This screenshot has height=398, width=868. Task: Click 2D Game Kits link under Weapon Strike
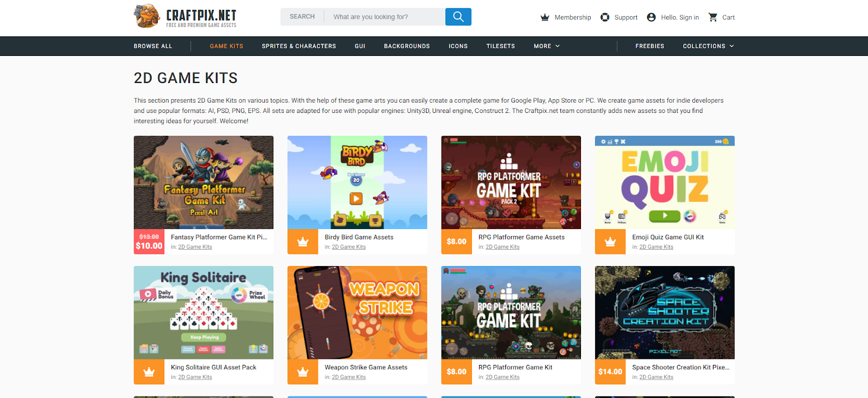click(x=349, y=377)
